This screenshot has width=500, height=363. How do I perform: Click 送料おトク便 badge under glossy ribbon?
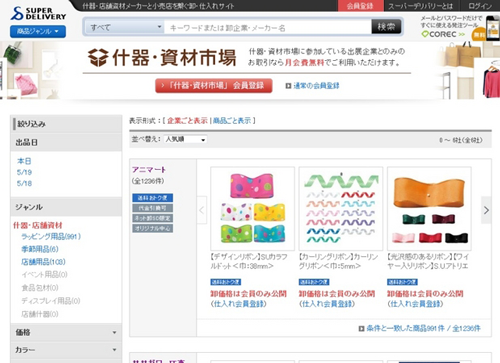[x=402, y=282]
